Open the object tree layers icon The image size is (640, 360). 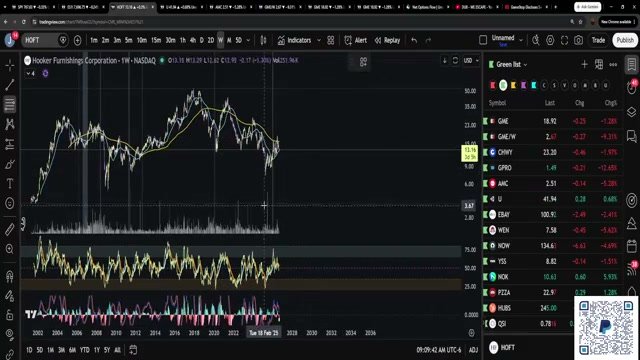coord(631,111)
